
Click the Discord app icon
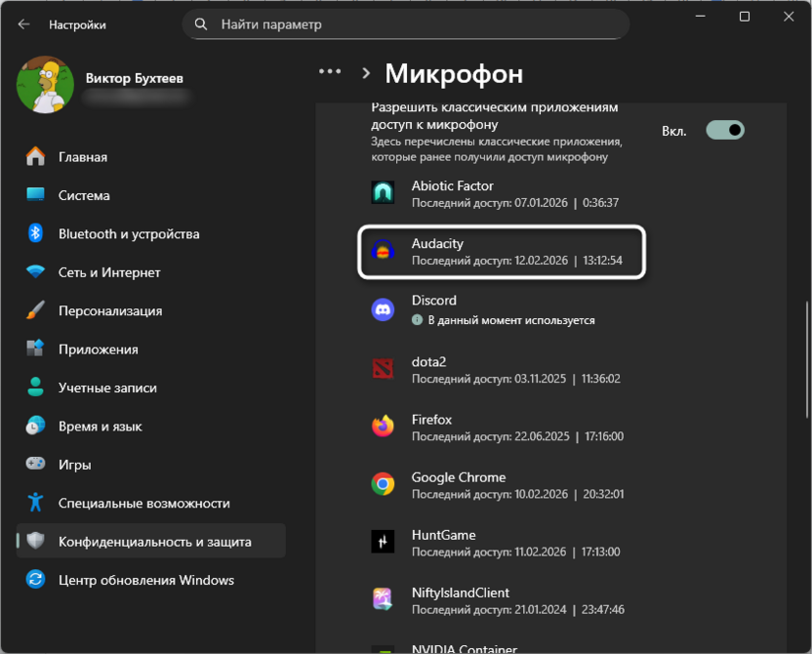coord(382,309)
